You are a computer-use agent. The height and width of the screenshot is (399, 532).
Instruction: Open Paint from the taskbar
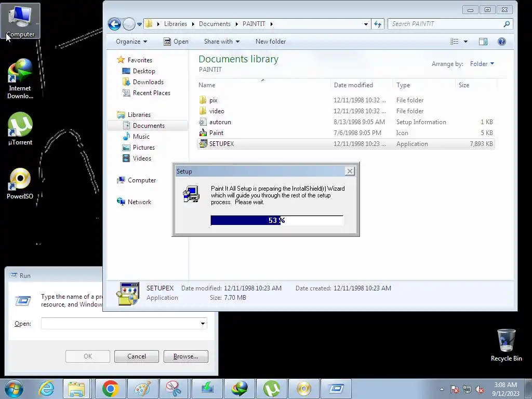point(142,389)
